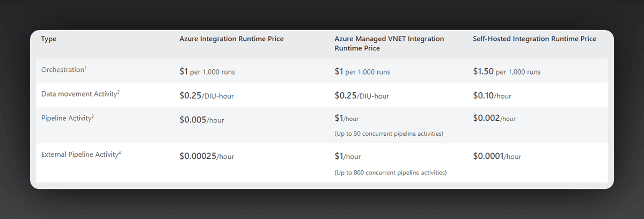Click the "Up to 50 concurrent pipeline activities" note

pos(388,134)
